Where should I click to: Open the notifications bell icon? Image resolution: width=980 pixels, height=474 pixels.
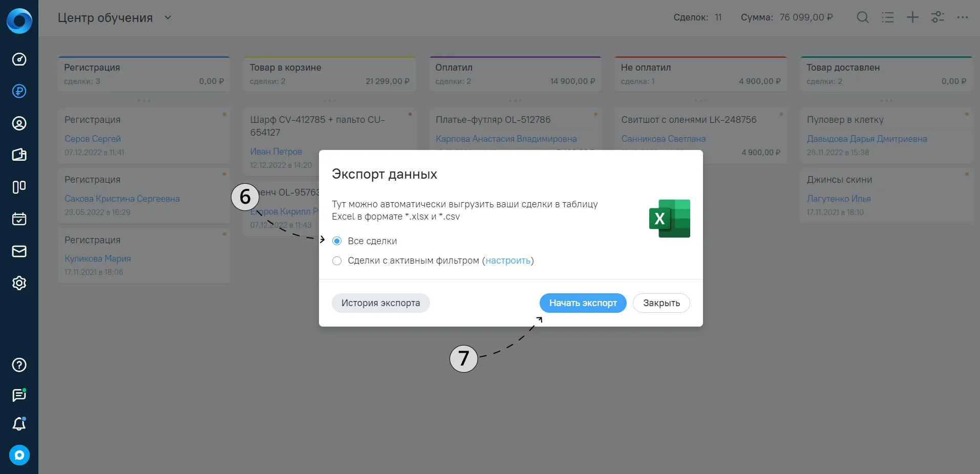tap(19, 424)
